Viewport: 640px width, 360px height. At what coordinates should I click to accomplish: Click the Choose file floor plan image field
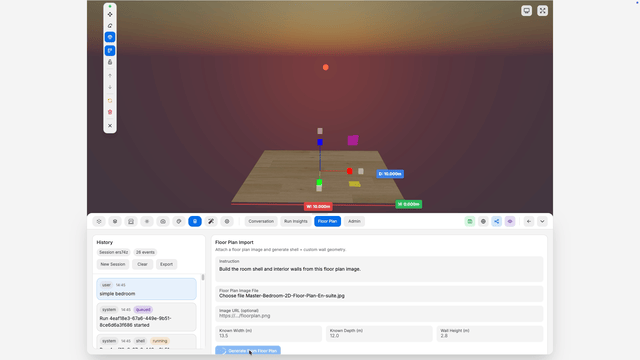379,293
